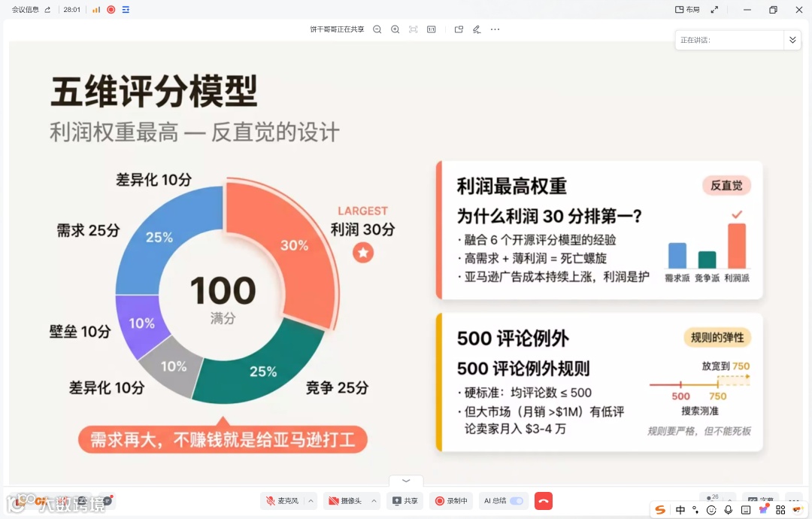Click the 需求 25分 chart label
This screenshot has height=519, width=812.
tap(88, 230)
